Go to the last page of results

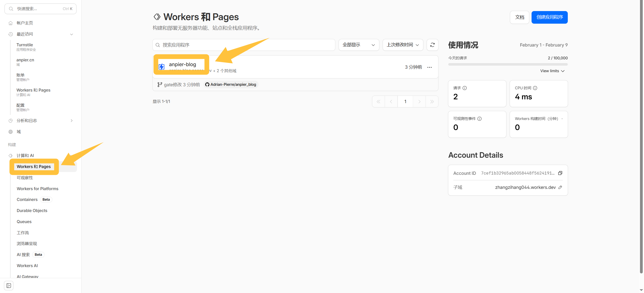point(432,102)
